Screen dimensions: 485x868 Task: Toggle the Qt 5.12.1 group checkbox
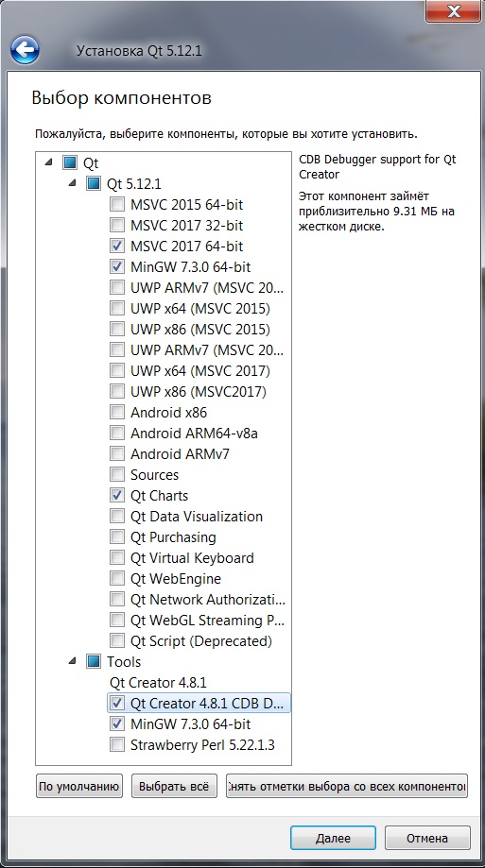93,184
